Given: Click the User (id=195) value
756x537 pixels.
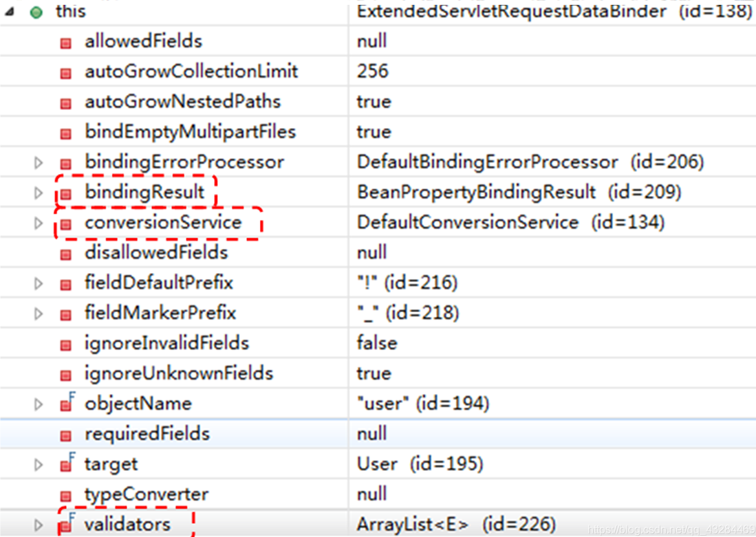Looking at the screenshot, I should pos(420,464).
